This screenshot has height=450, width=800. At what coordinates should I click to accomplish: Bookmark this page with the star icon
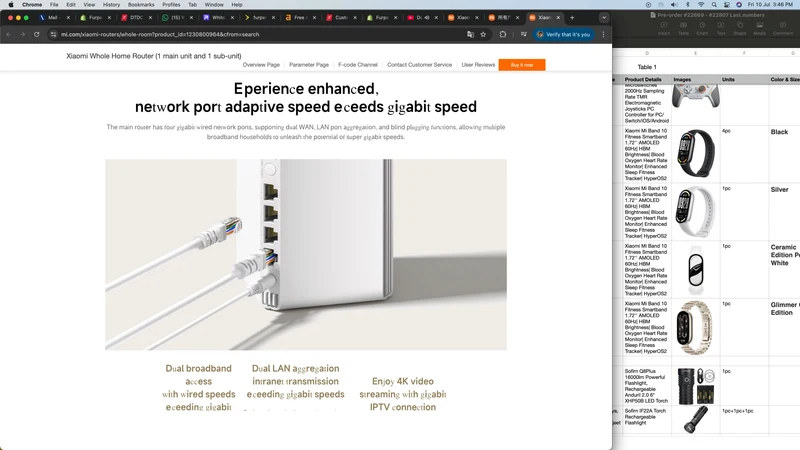click(483, 34)
